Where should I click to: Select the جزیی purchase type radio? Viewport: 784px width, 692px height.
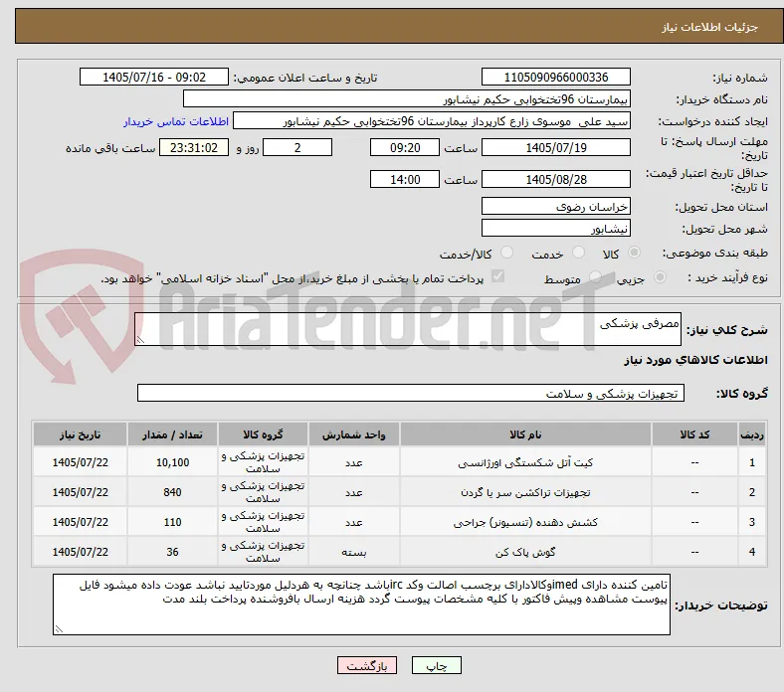(x=660, y=276)
